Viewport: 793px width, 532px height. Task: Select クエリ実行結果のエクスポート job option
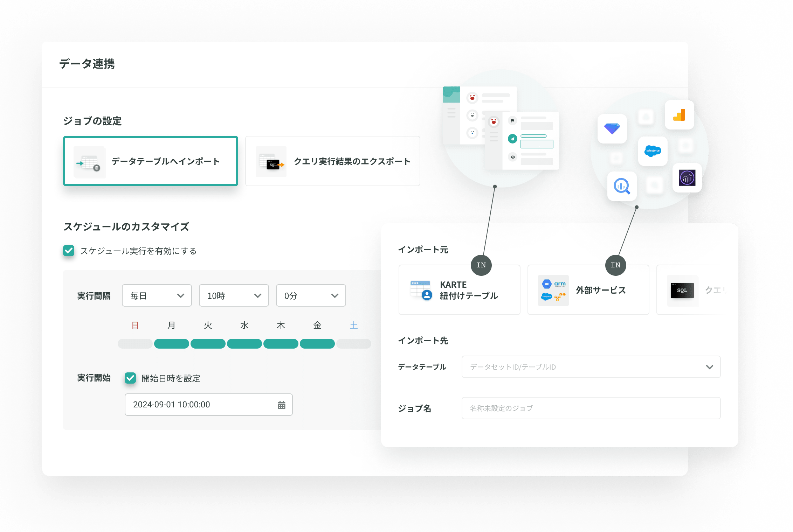332,161
